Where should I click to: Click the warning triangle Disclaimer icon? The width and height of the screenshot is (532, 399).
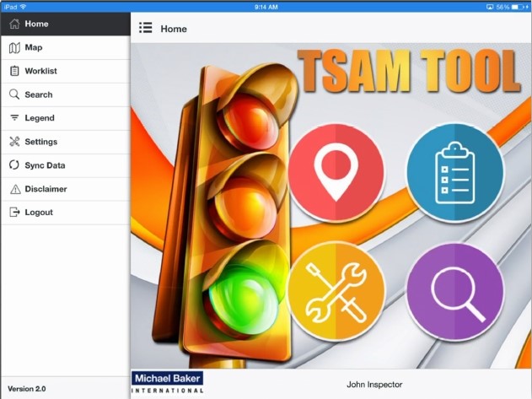click(x=14, y=189)
